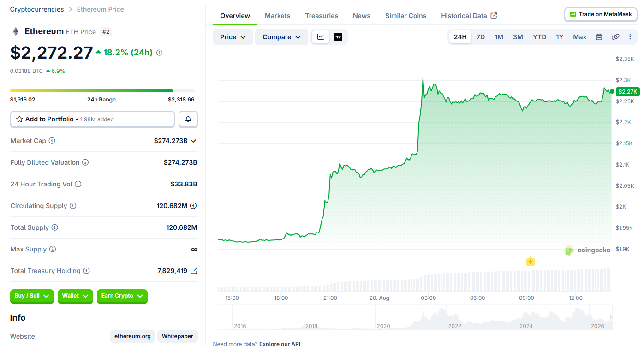Open the Price dropdown
This screenshot has height=346, width=644.
233,37
